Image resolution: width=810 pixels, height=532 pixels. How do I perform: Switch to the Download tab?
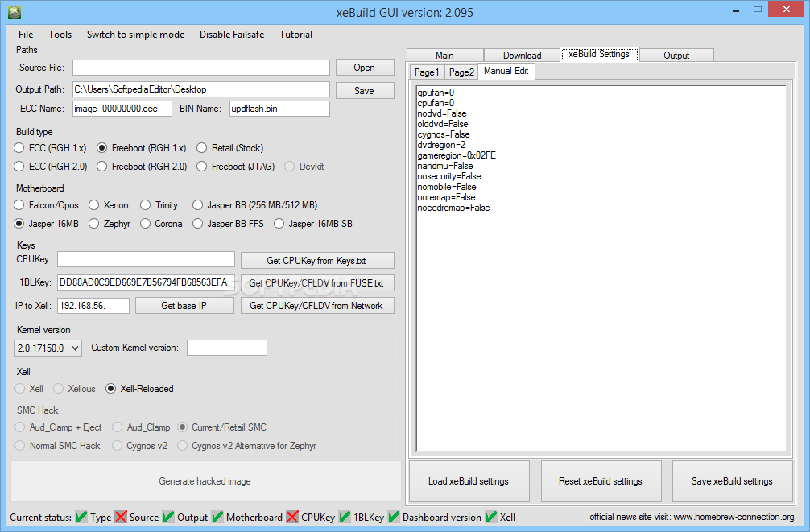tap(522, 56)
